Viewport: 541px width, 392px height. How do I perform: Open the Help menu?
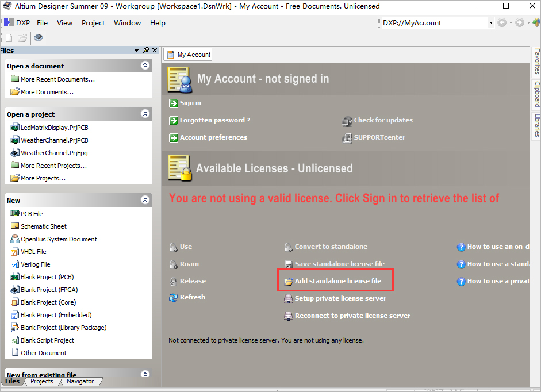point(158,23)
